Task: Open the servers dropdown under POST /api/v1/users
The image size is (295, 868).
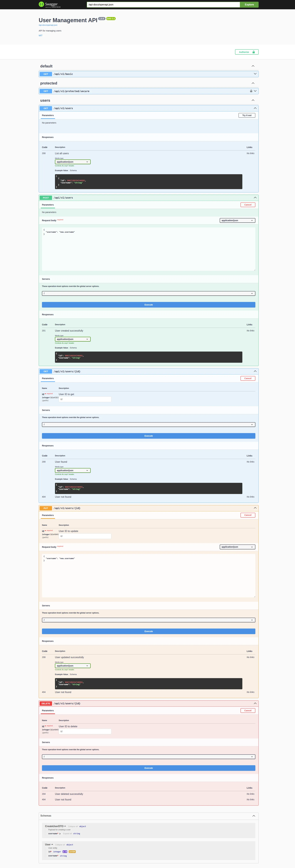Action: click(148, 293)
